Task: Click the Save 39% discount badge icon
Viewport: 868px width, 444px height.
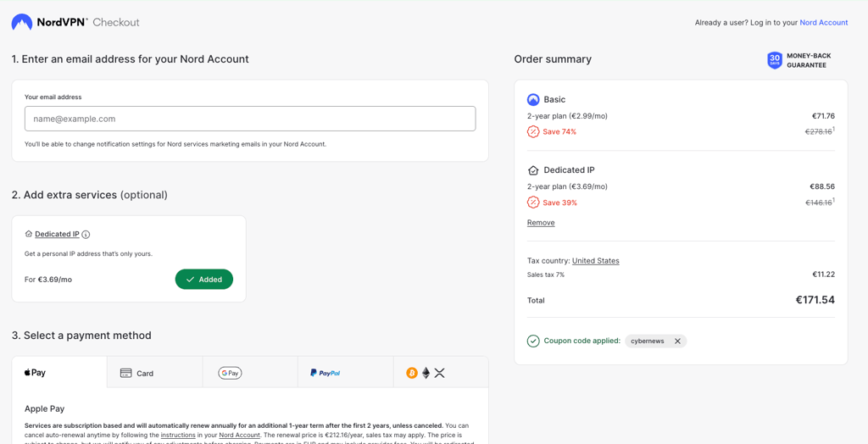Action: coord(533,203)
